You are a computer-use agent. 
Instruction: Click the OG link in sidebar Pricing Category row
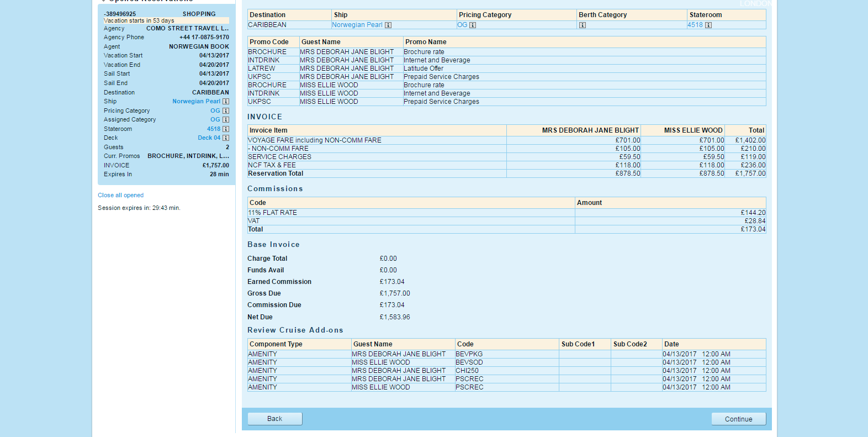pyautogui.click(x=215, y=111)
